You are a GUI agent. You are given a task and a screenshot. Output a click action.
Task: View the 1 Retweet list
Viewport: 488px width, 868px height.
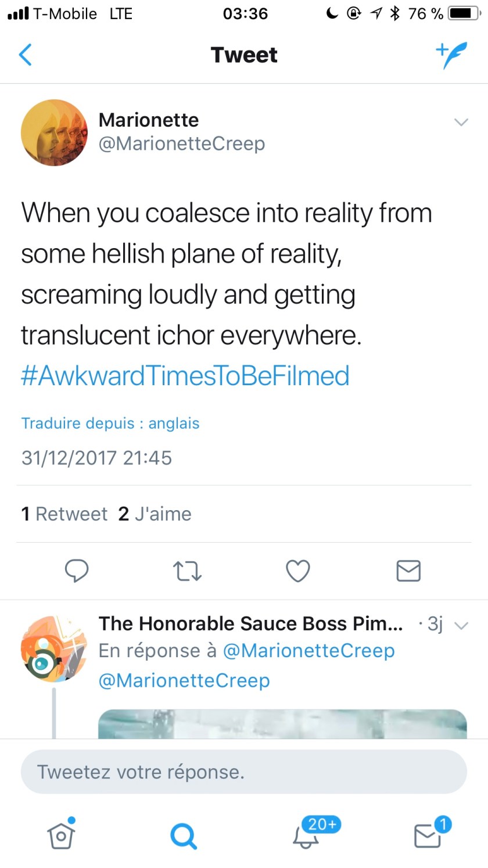pyautogui.click(x=64, y=514)
